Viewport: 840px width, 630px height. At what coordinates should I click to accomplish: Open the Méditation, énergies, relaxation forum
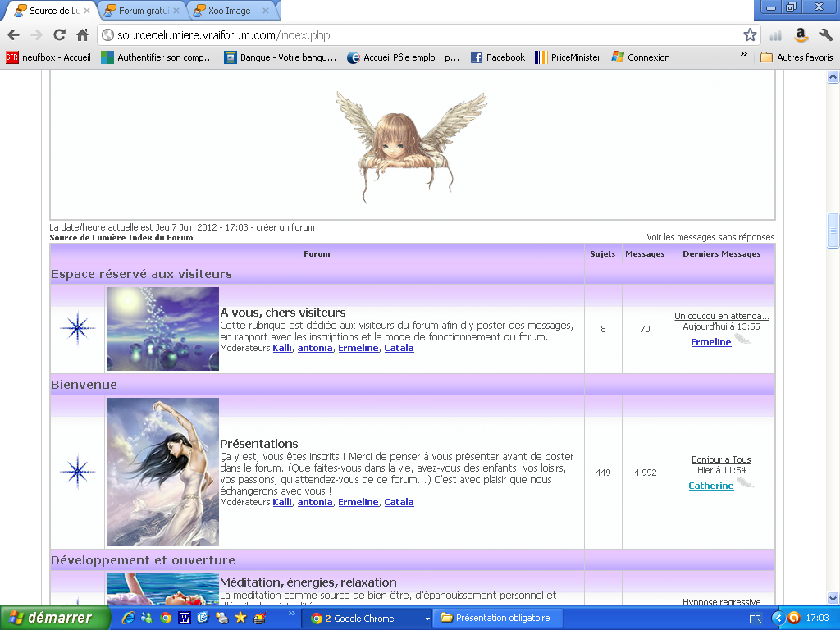click(308, 582)
